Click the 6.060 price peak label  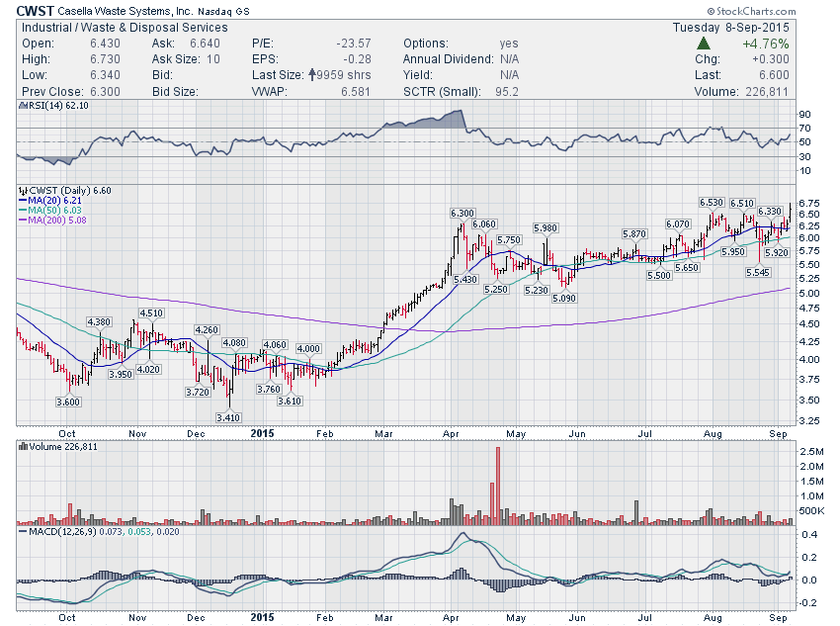pos(484,224)
